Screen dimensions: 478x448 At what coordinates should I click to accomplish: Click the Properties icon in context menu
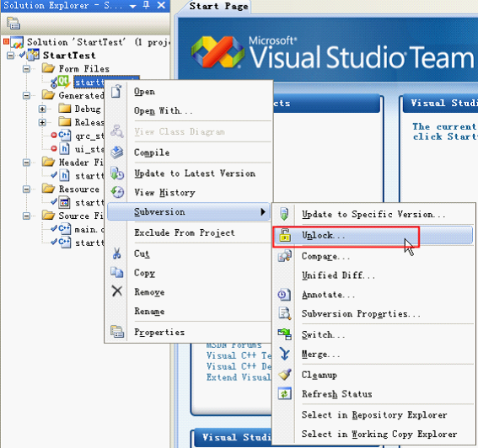(117, 332)
